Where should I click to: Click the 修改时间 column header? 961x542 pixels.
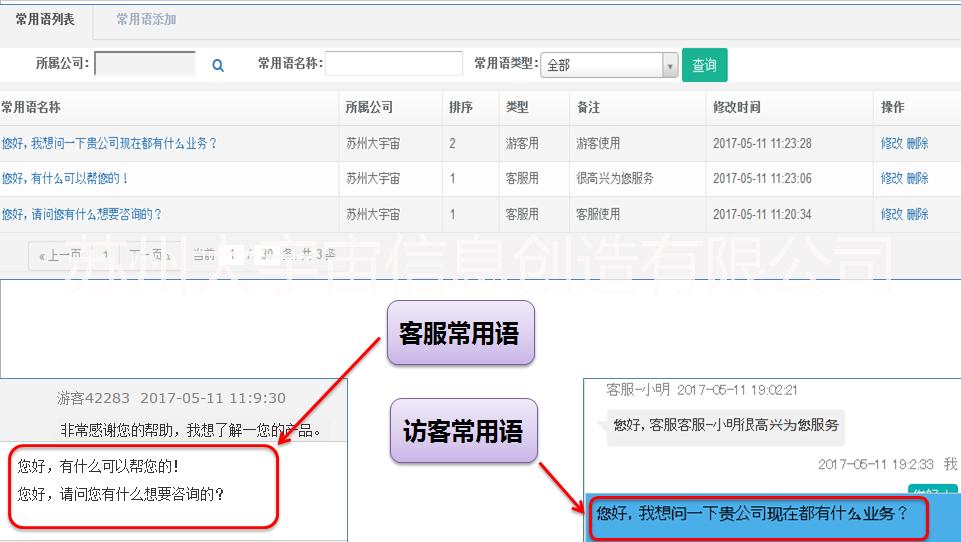tap(737, 107)
